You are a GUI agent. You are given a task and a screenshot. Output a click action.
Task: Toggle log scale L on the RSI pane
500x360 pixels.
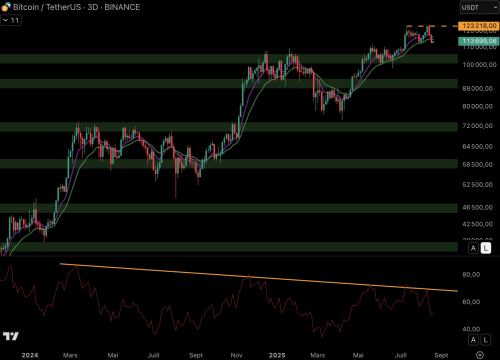point(486,340)
